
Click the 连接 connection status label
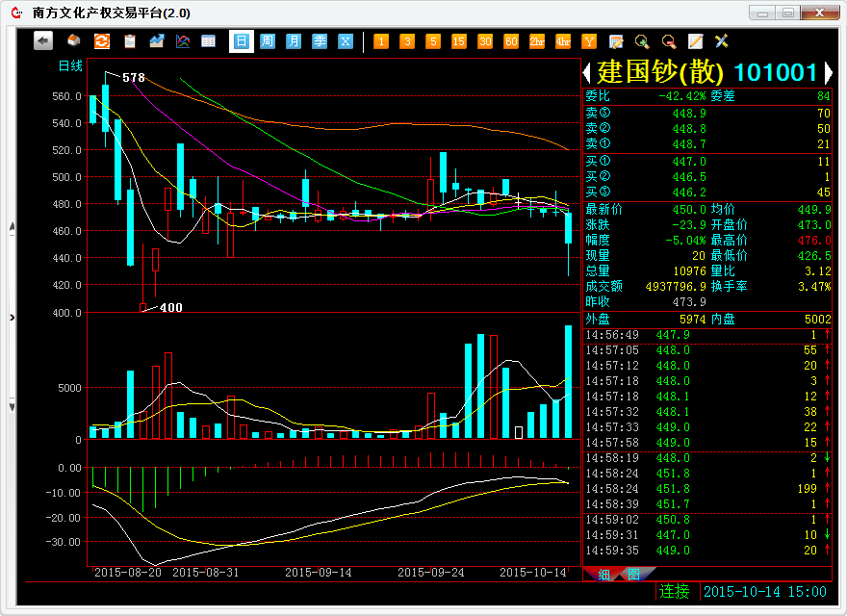click(x=674, y=591)
